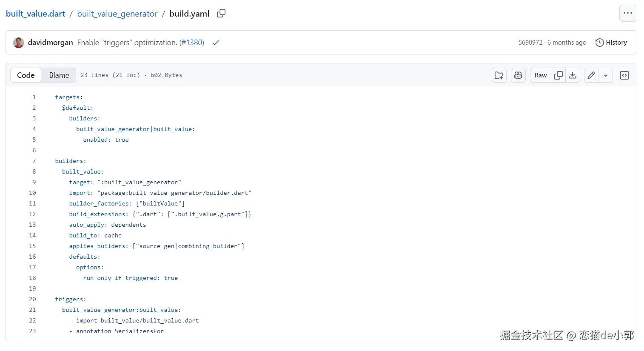Open the three-dot more options menu
The image size is (644, 351).
[627, 13]
